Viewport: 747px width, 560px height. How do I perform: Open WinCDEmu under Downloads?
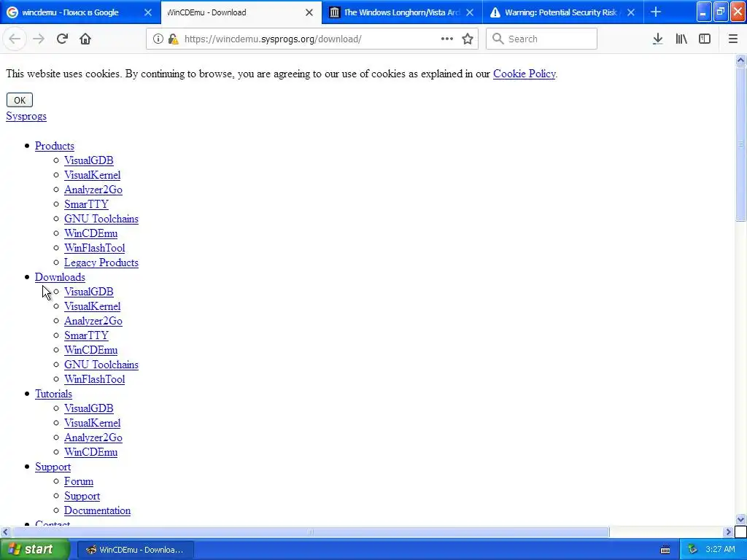click(x=91, y=350)
